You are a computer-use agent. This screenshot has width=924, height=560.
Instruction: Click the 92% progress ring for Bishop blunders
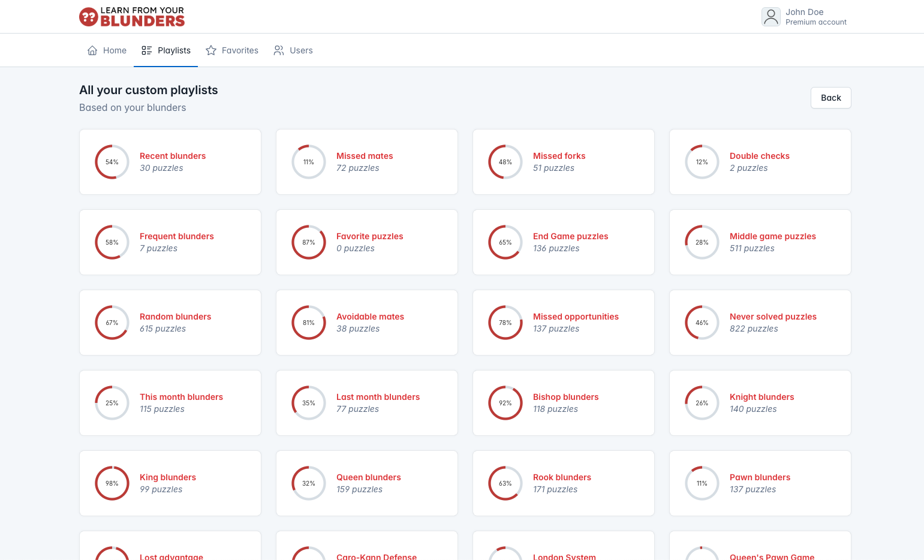coord(505,403)
